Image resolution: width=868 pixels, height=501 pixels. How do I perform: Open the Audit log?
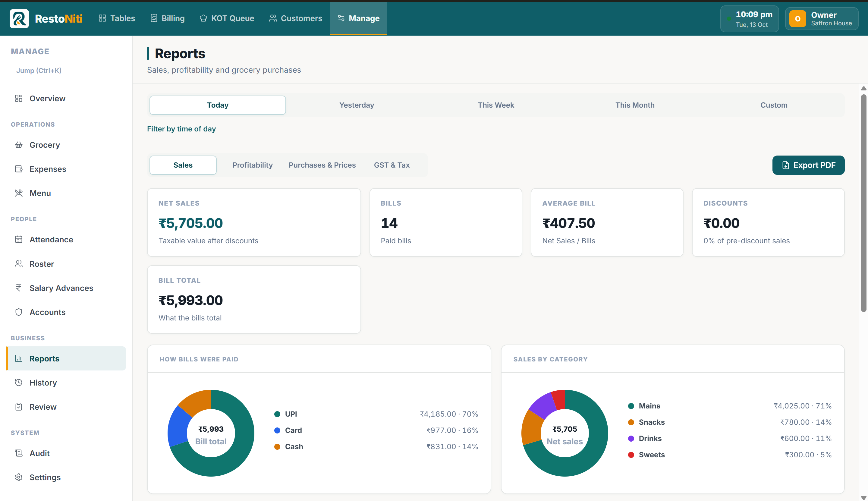pos(66,453)
